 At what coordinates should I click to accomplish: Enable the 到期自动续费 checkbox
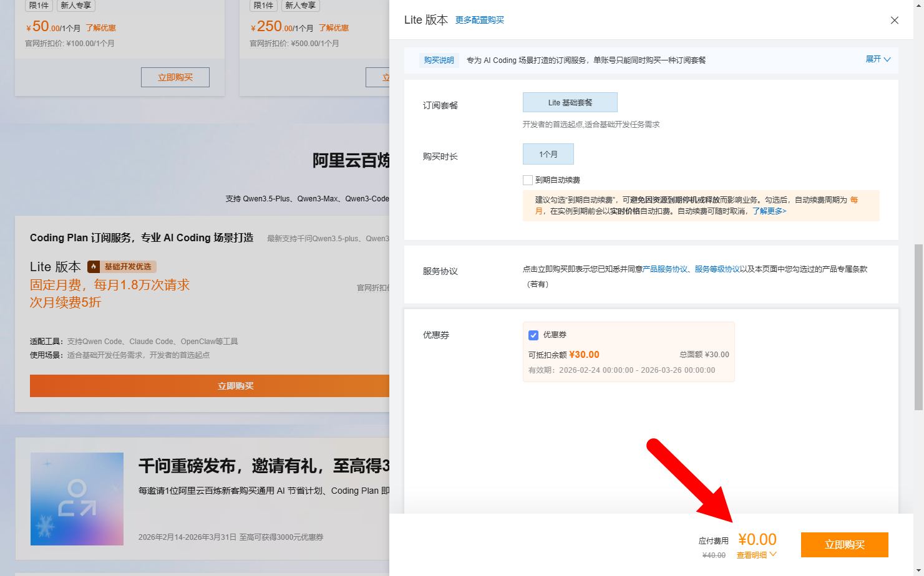(x=528, y=180)
